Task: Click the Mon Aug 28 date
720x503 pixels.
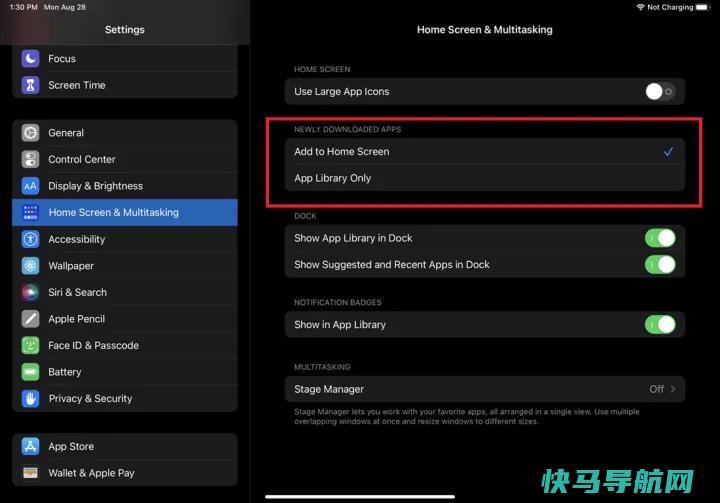Action: point(65,7)
